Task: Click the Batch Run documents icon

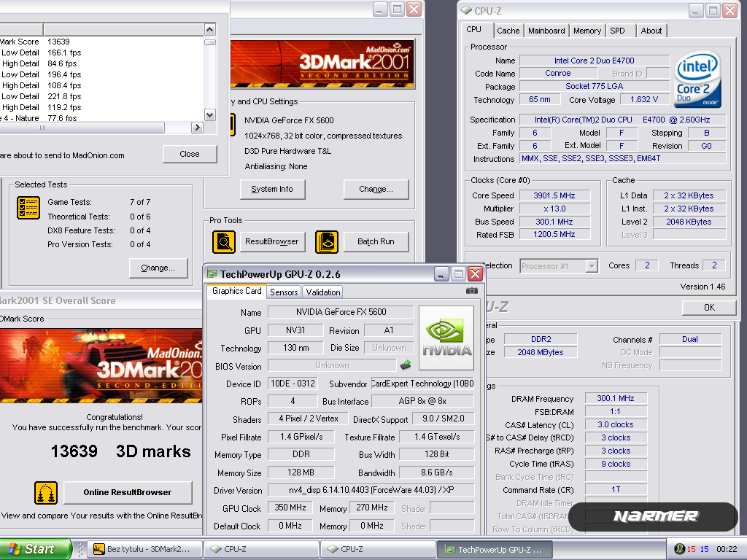Action: click(x=327, y=242)
